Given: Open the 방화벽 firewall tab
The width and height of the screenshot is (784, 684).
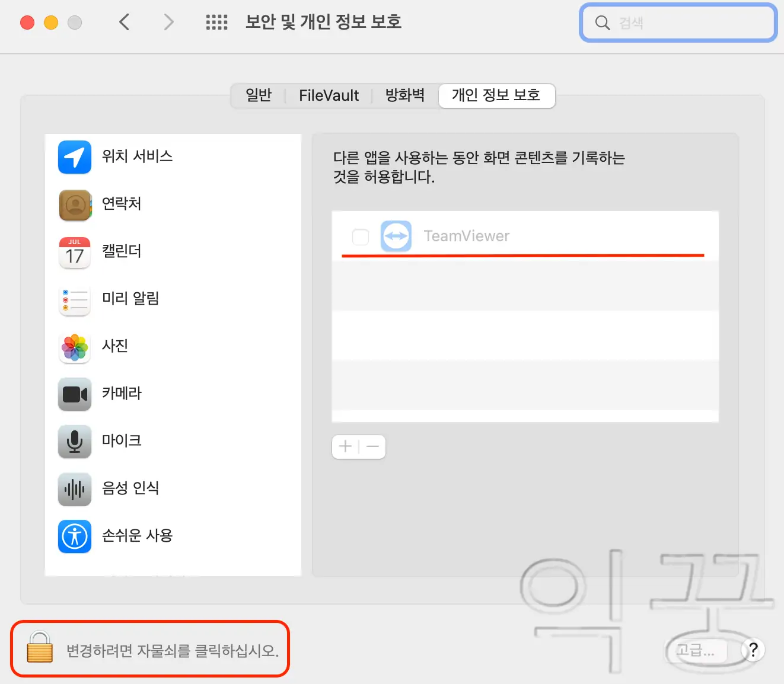Looking at the screenshot, I should click(404, 95).
